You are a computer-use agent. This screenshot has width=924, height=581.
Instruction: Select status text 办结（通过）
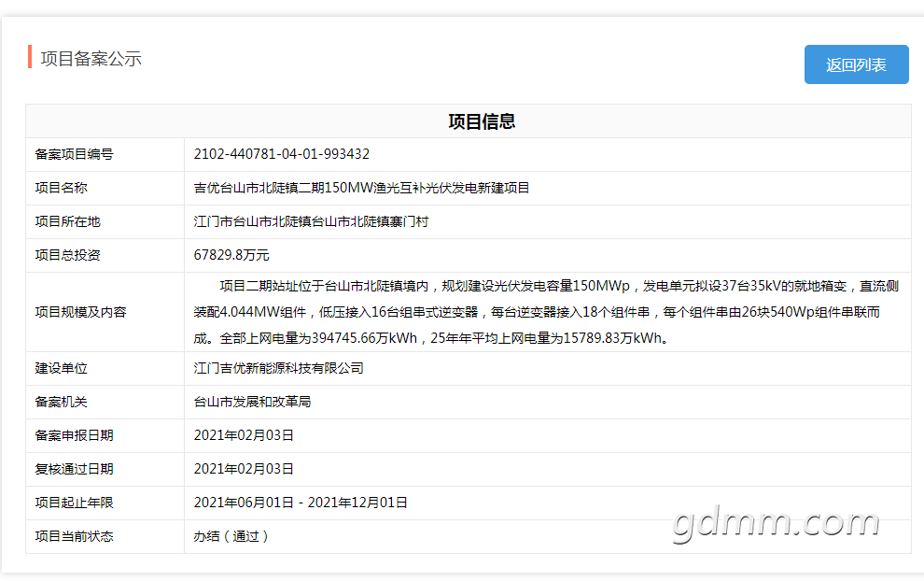pos(231,537)
